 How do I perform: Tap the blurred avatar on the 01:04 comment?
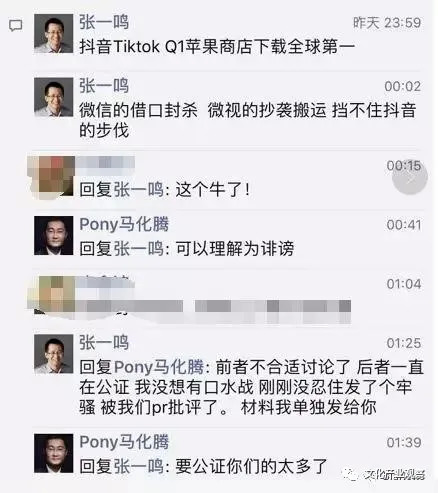(53, 295)
